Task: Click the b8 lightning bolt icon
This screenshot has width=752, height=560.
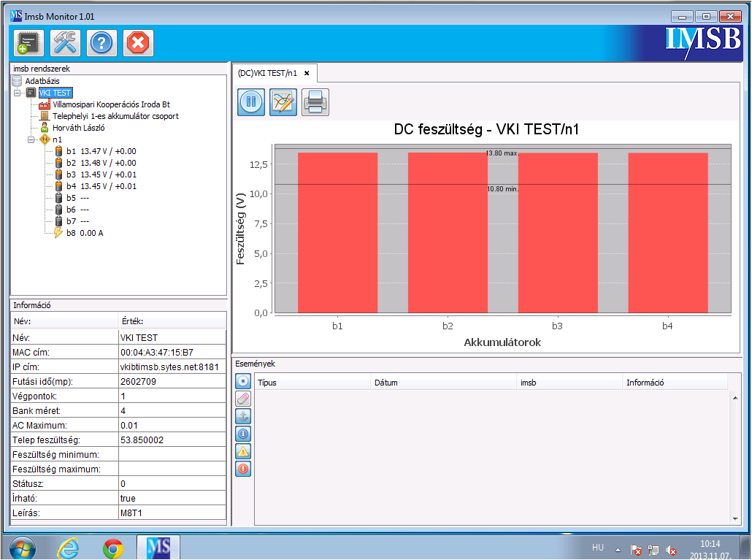Action: coord(58,233)
